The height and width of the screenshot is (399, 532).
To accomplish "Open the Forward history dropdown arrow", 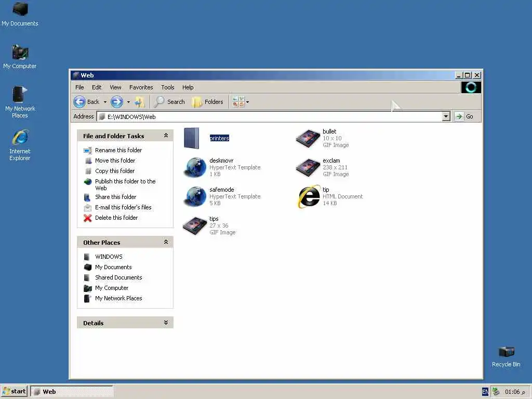I will (128, 102).
